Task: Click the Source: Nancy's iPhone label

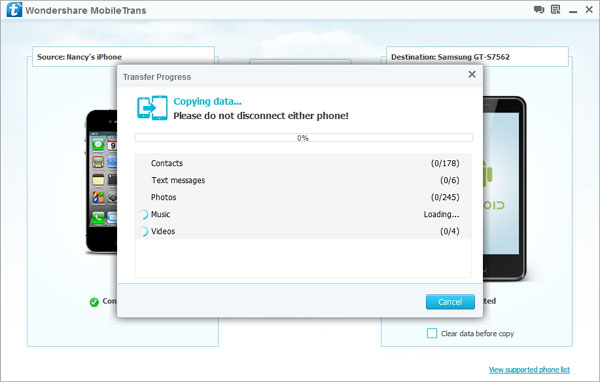Action: pos(79,57)
